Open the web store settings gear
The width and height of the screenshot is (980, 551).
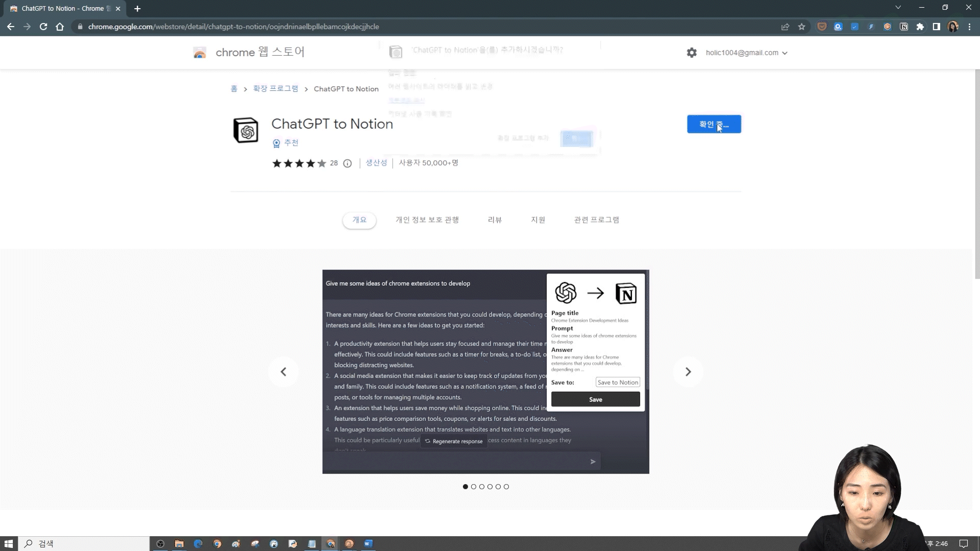tap(692, 53)
